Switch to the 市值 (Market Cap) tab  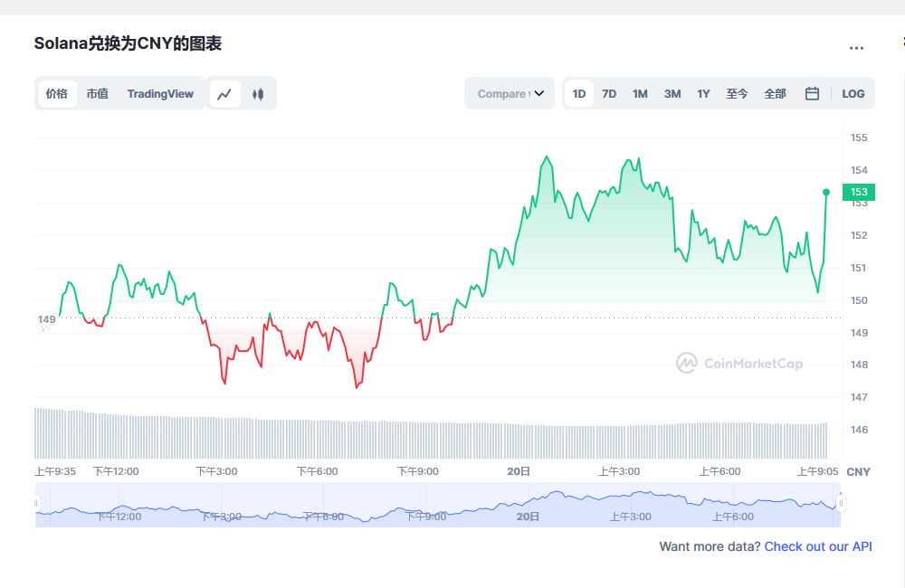click(97, 93)
